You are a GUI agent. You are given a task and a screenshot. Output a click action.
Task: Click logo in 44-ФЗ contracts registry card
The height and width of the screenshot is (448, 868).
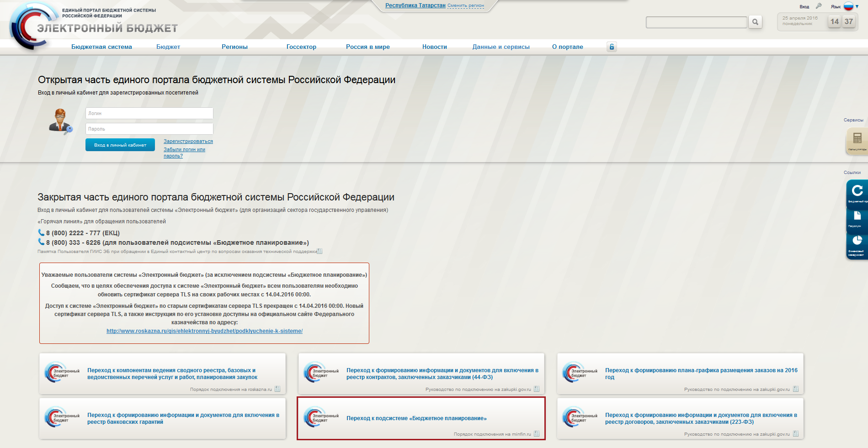point(321,372)
